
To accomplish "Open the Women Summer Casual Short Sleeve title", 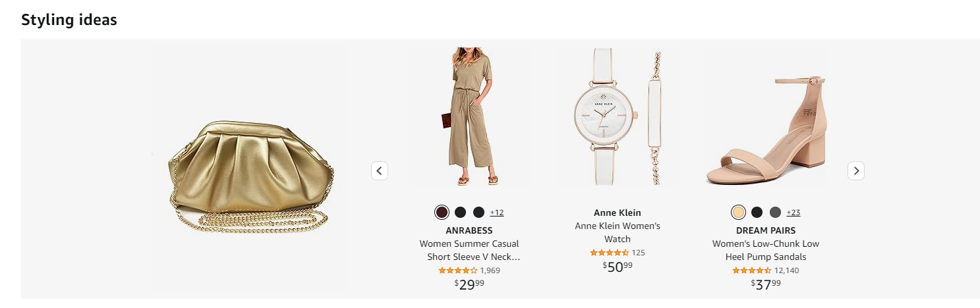I will tap(469, 250).
